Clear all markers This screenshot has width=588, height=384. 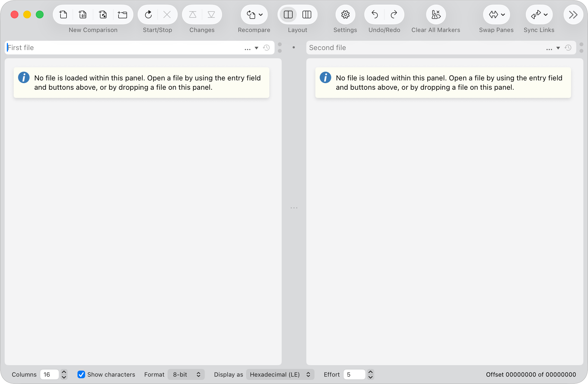click(x=436, y=14)
